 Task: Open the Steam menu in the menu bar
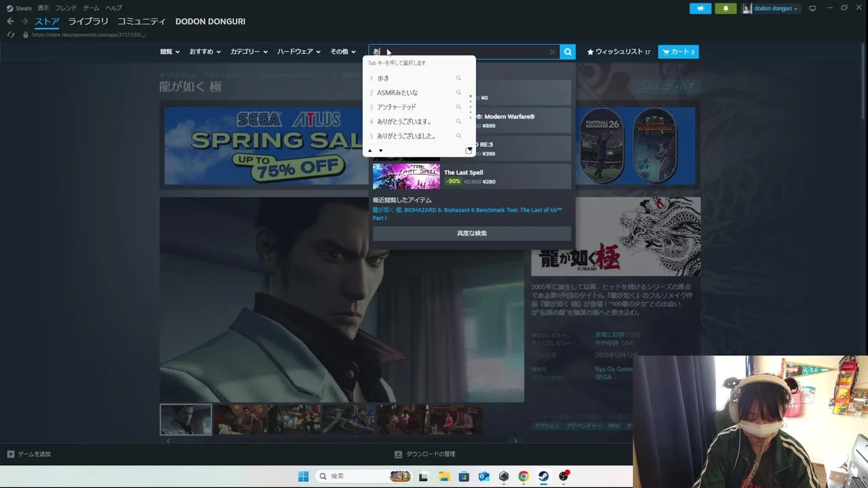tap(20, 8)
